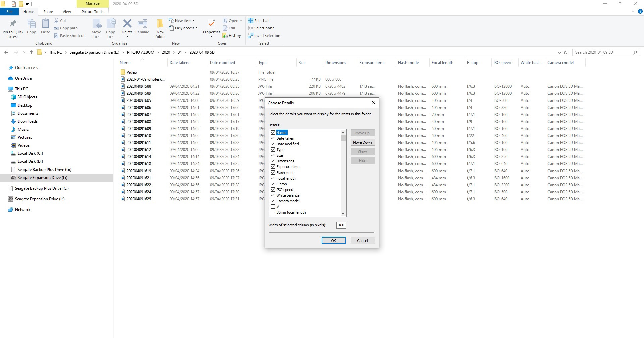Expand the address bar history dropdown
The width and height of the screenshot is (644, 338).
click(559, 52)
